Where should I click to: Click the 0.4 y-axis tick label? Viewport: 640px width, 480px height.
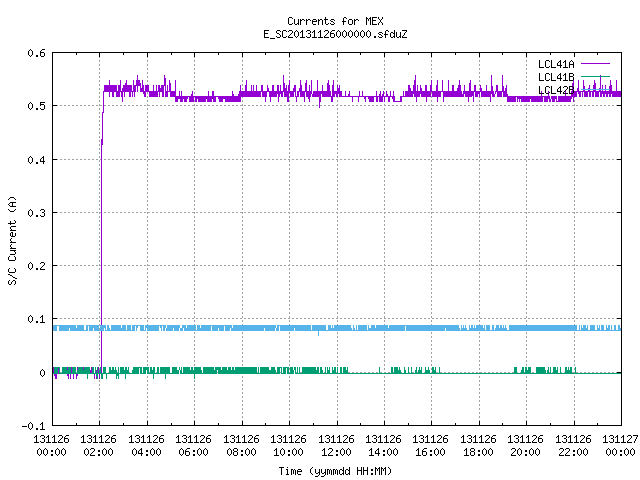(37, 160)
